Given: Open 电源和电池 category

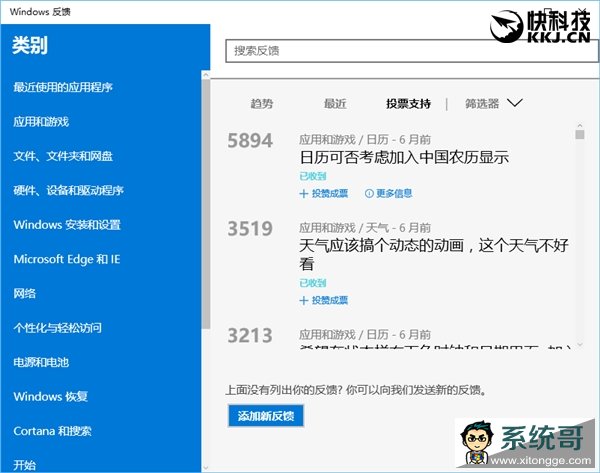Looking at the screenshot, I should 41,362.
